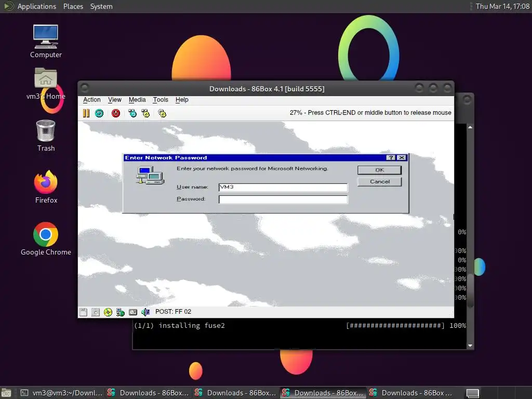Viewport: 532px width, 399px height.
Task: Switch to the second Downloads - 86Box taskbar entry
Action: click(236, 393)
